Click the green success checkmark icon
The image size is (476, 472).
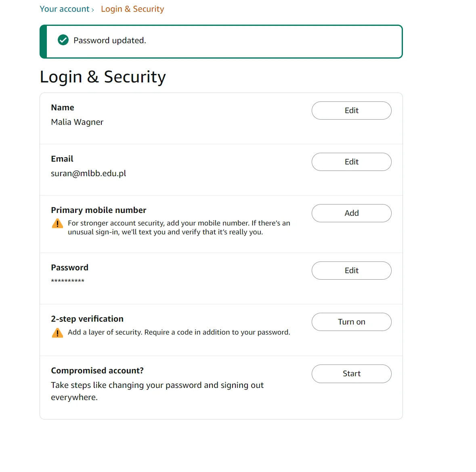pos(63,40)
